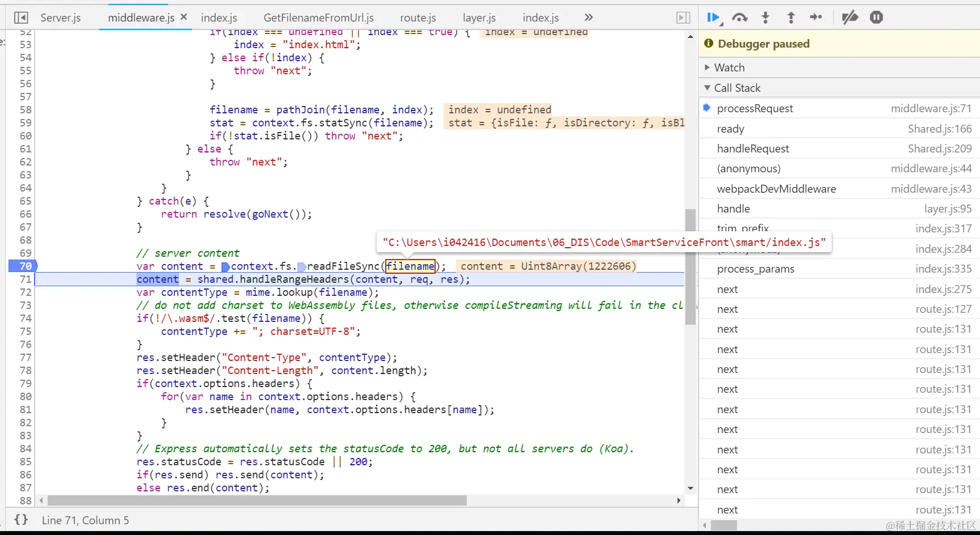Toggle the inline breakpoint marker before context.fs
The width and height of the screenshot is (980, 535).
(x=225, y=266)
